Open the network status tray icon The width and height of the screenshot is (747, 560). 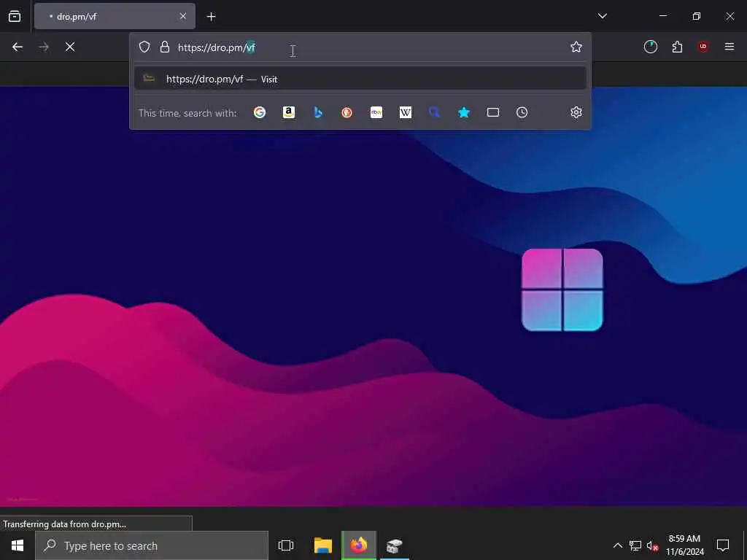[x=635, y=545]
